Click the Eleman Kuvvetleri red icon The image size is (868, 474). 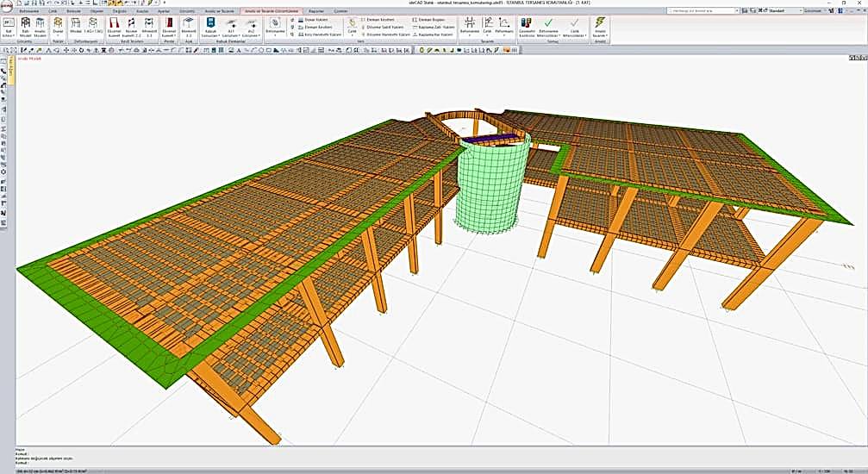coord(114,25)
